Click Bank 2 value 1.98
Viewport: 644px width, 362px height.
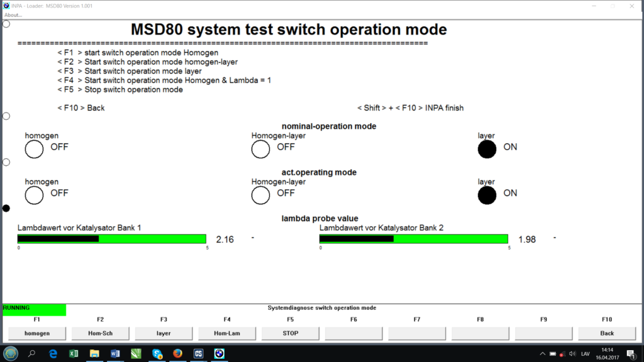click(527, 239)
